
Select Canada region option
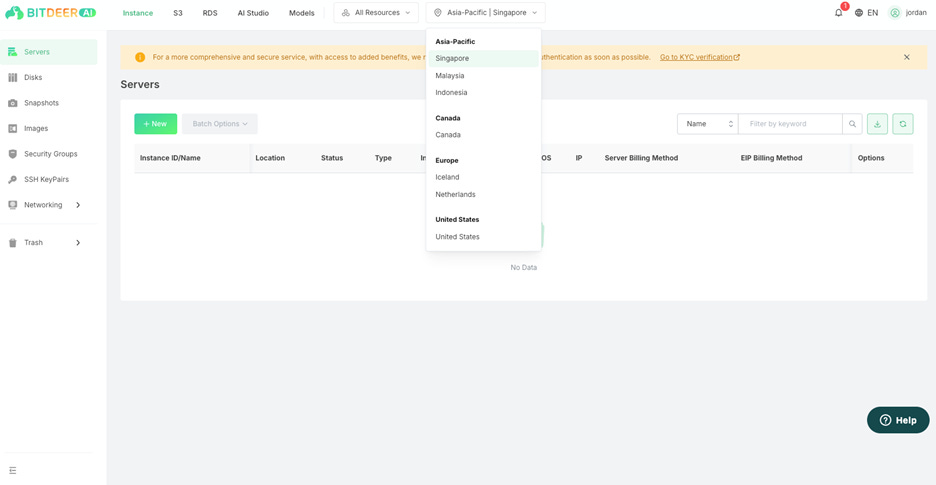pos(484,135)
